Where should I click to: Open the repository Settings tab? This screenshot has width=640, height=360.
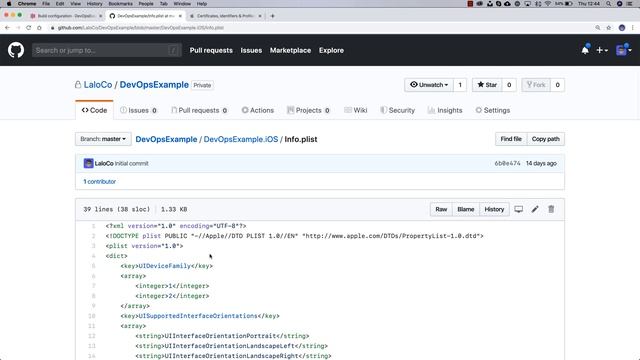tap(493, 110)
